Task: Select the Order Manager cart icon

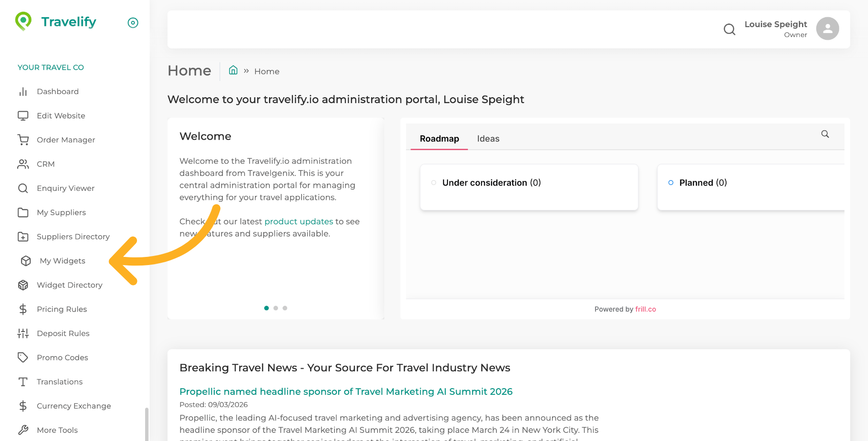Action: tap(24, 140)
